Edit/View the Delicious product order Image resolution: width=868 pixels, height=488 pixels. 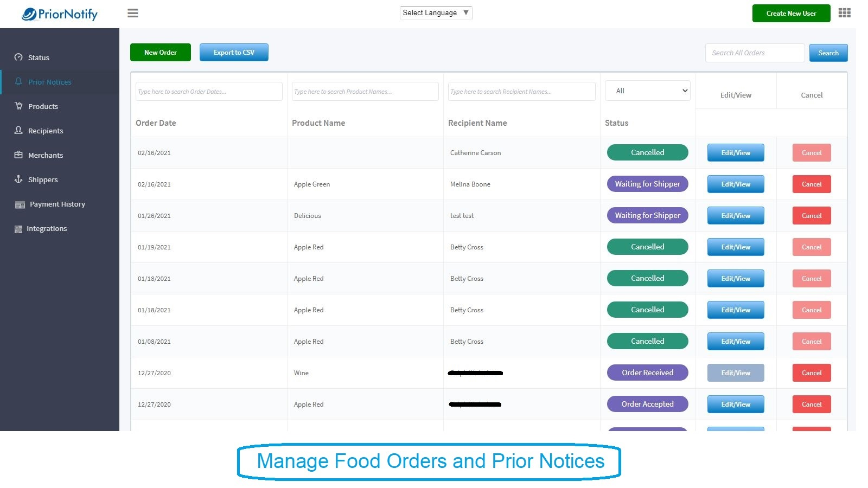click(736, 215)
